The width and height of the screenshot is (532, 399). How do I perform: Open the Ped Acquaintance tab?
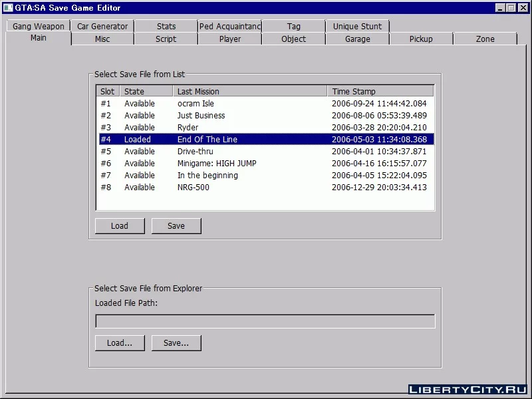click(x=229, y=26)
